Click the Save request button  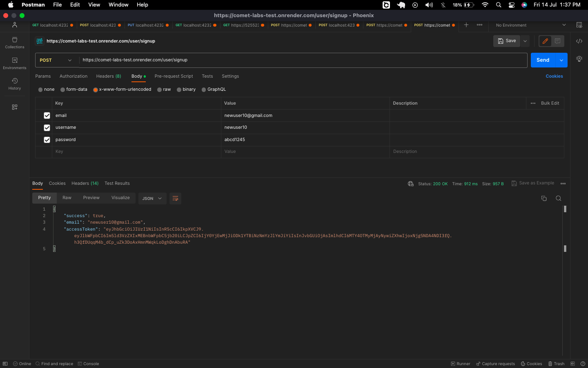point(507,41)
